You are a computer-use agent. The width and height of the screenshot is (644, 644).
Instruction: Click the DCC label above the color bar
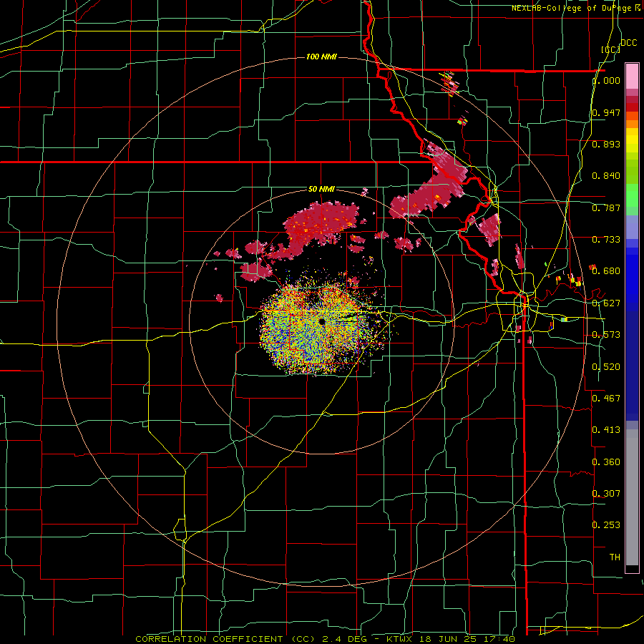click(628, 43)
